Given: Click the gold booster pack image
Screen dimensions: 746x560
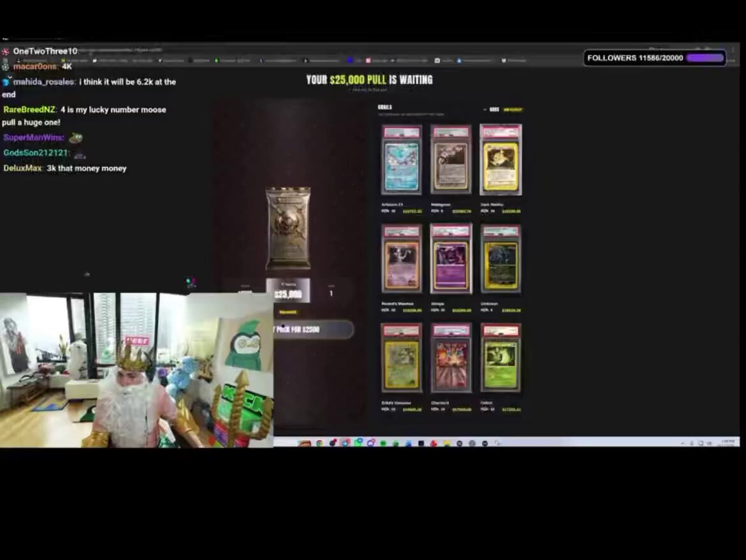Looking at the screenshot, I should [x=288, y=228].
